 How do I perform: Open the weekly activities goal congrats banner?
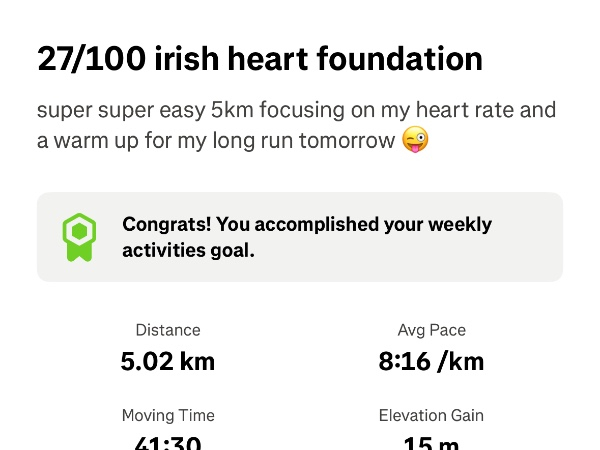300,237
